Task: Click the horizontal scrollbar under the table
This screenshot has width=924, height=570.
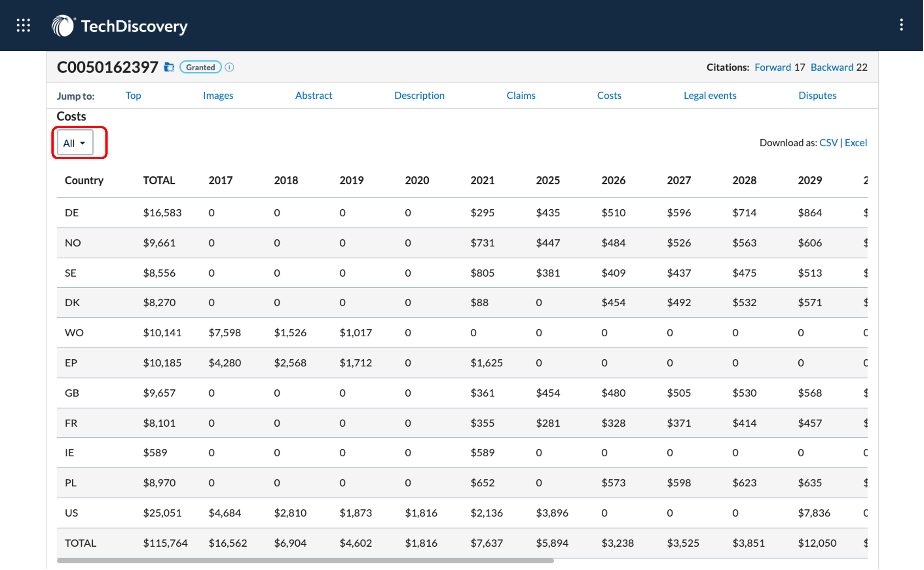Action: [x=305, y=560]
